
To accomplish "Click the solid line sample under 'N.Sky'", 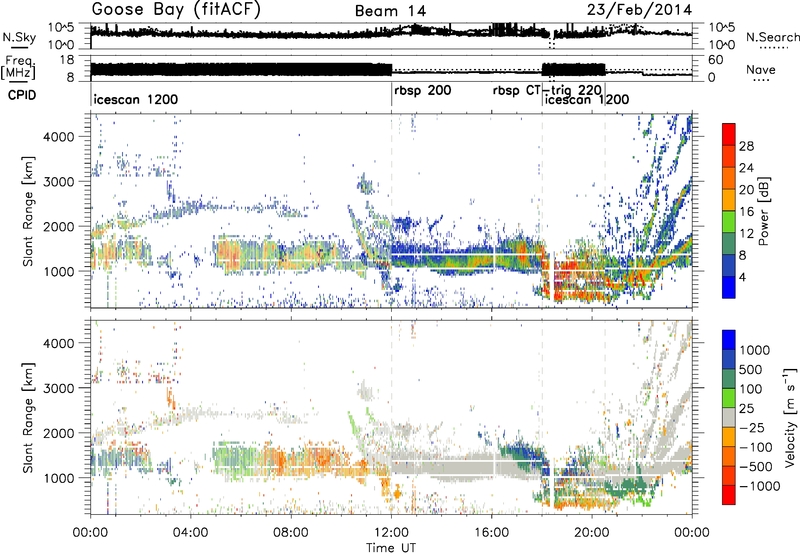I will click(18, 47).
